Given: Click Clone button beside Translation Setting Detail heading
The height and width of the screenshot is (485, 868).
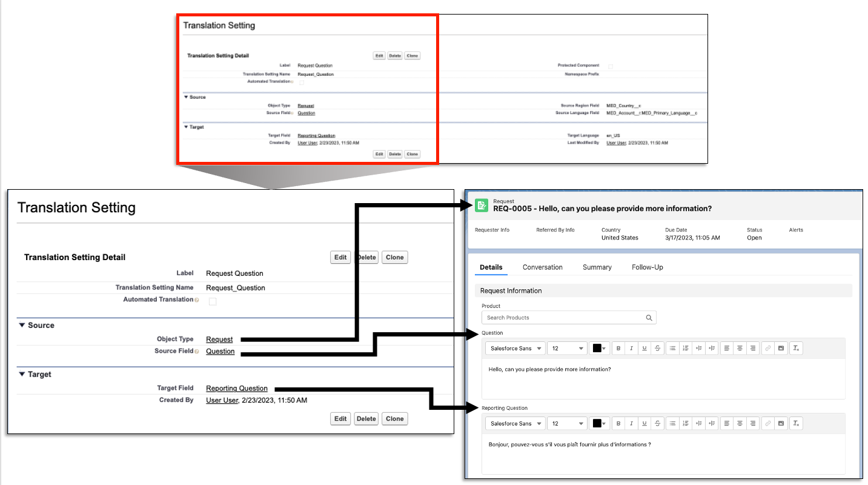Looking at the screenshot, I should (394, 257).
